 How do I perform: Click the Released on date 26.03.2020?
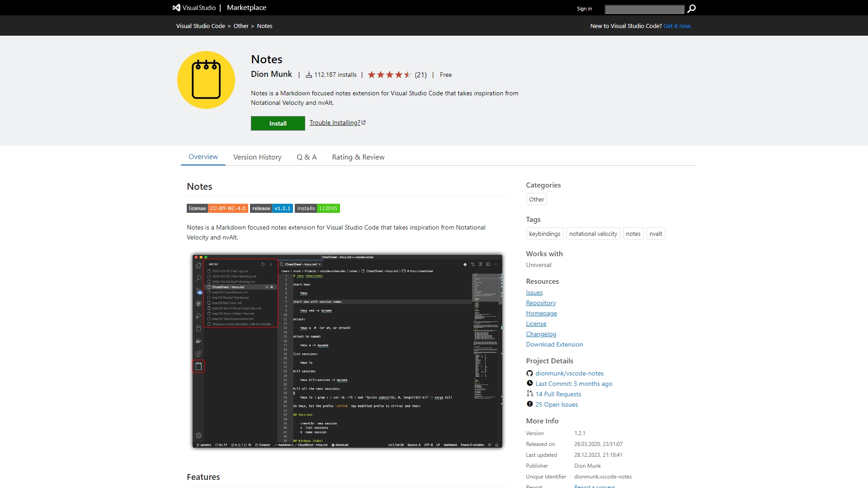(598, 444)
